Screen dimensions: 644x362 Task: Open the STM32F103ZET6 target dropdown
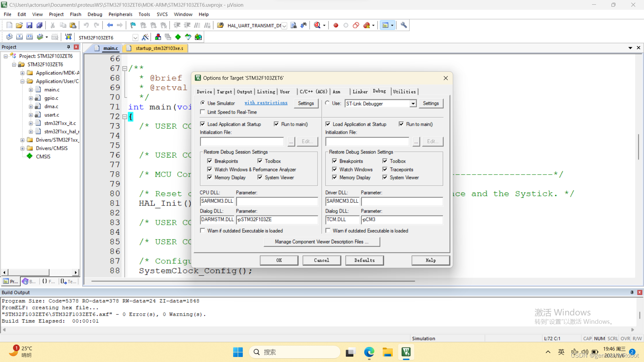135,38
